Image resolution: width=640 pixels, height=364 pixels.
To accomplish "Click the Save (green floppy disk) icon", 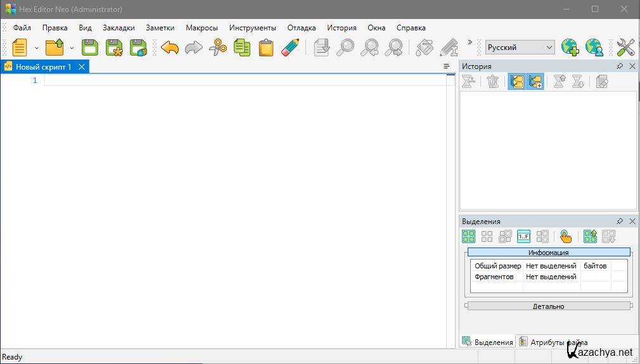I will pos(90,47).
